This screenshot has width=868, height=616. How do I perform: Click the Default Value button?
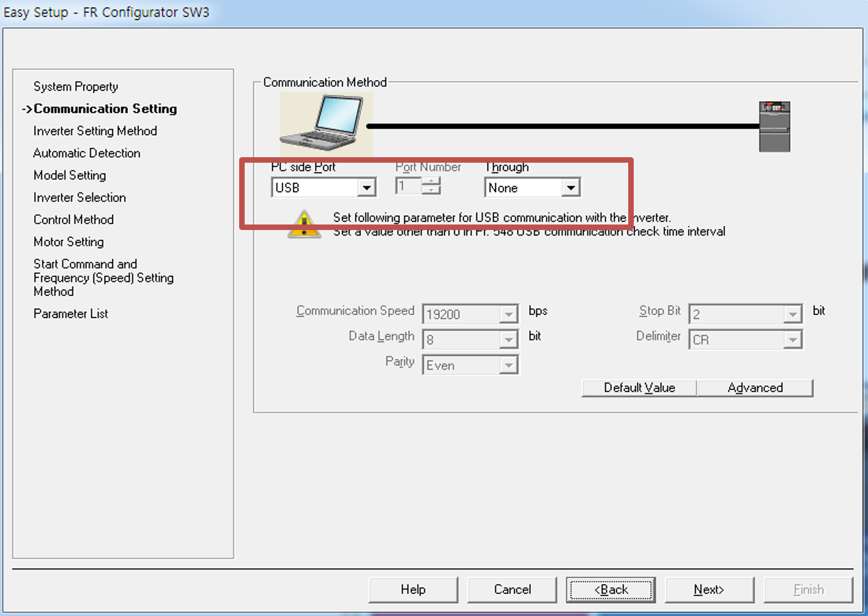coord(639,388)
